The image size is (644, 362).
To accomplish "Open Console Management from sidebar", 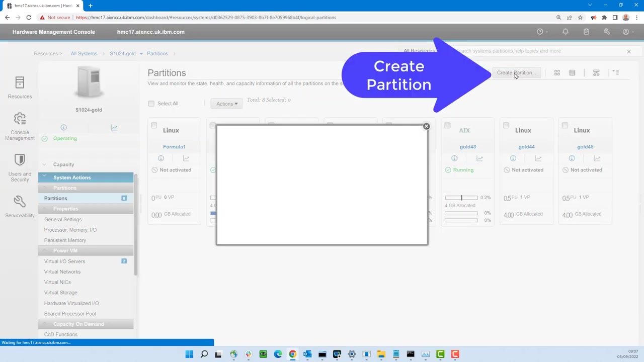I will [20, 119].
